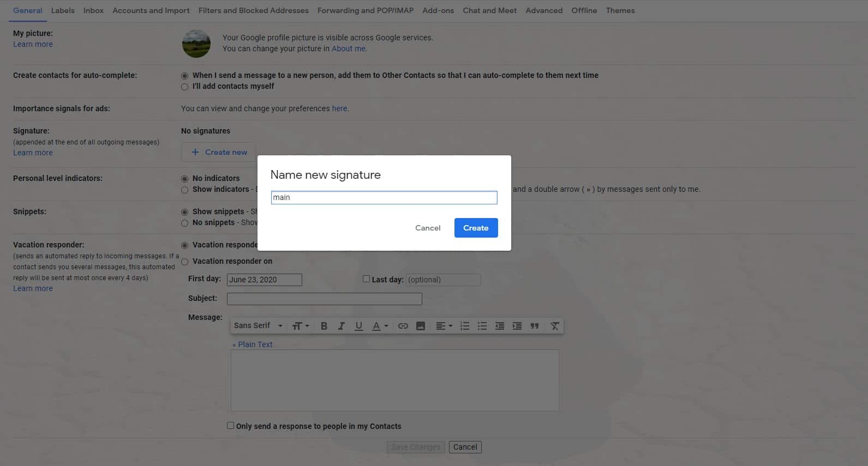Click the vacation Subject input field
Image resolution: width=868 pixels, height=466 pixels.
[325, 299]
